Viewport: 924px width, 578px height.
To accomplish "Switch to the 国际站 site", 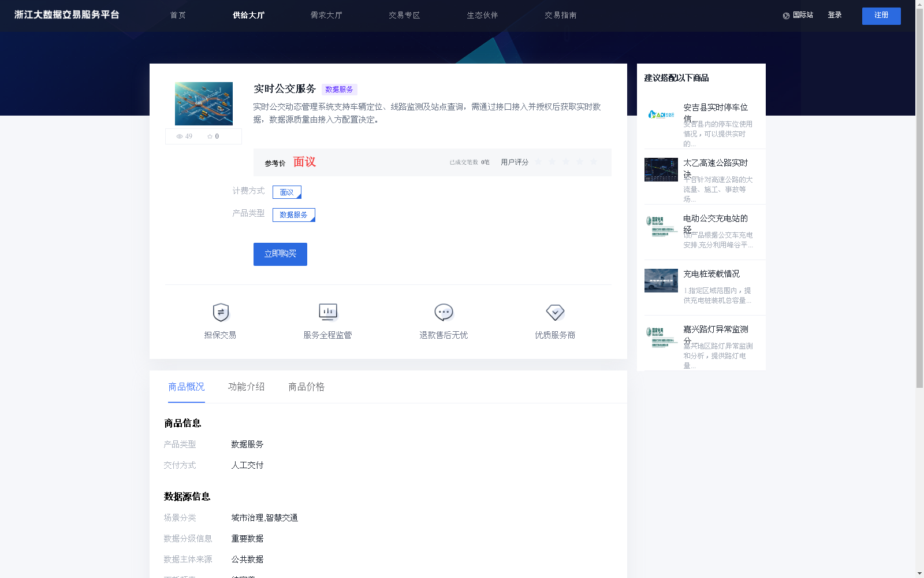I will click(x=803, y=16).
